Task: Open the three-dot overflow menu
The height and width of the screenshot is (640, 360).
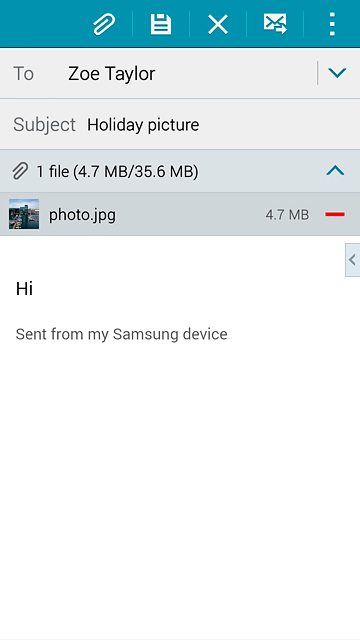Action: click(332, 24)
